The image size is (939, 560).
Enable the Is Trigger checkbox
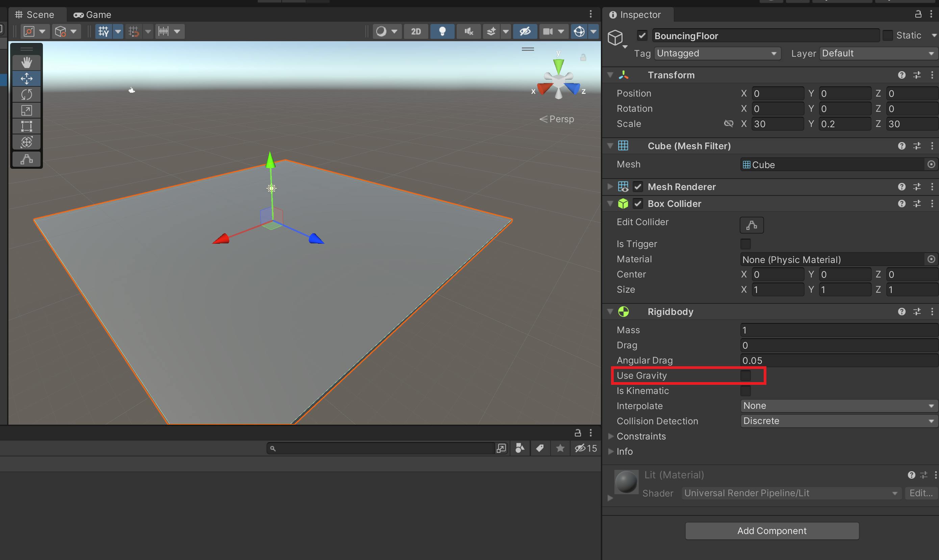(745, 244)
